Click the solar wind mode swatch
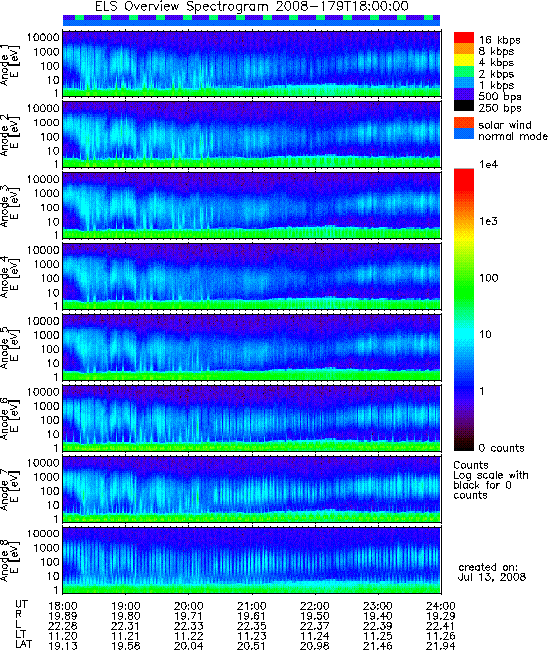Viewport: 548px width, 650px height. click(x=464, y=123)
